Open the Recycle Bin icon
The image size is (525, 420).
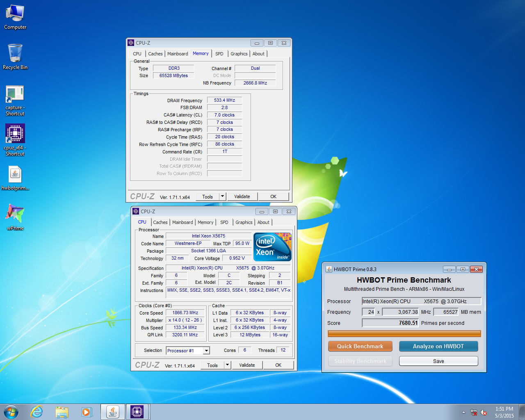15,57
